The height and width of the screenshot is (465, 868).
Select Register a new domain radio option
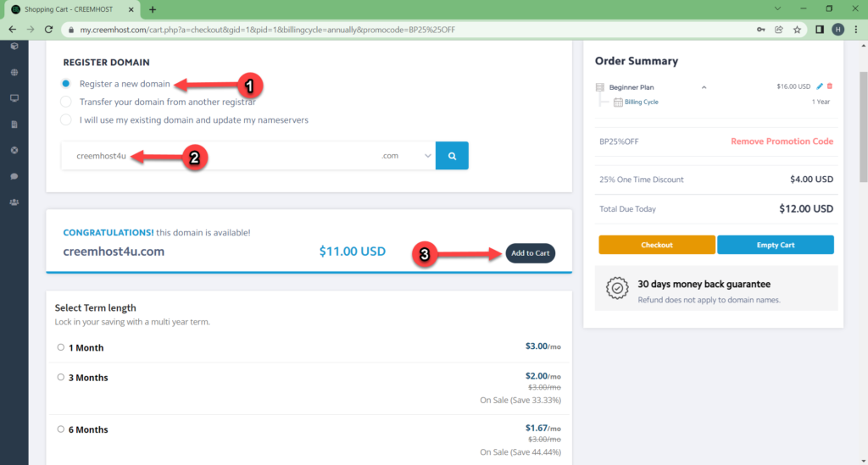66,84
